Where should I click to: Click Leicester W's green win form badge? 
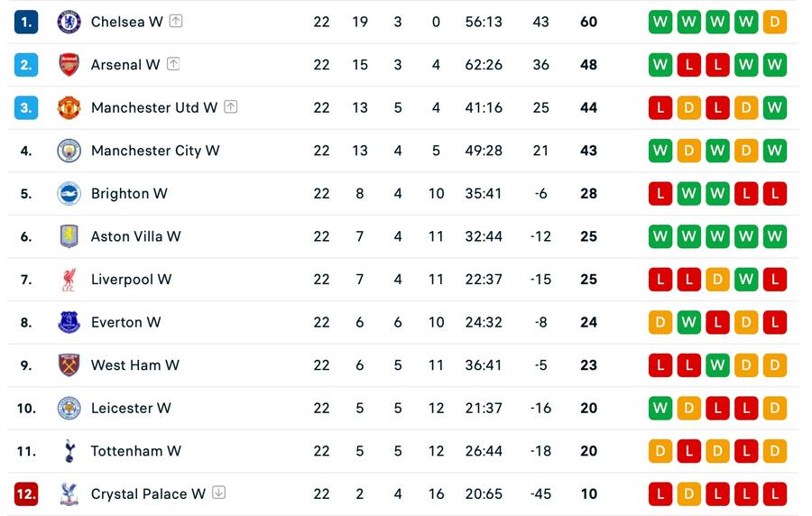pos(660,409)
